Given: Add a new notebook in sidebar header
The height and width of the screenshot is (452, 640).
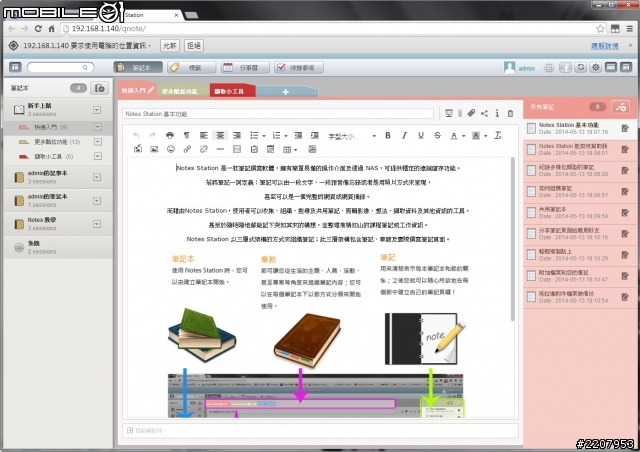Looking at the screenshot, I should [100, 88].
